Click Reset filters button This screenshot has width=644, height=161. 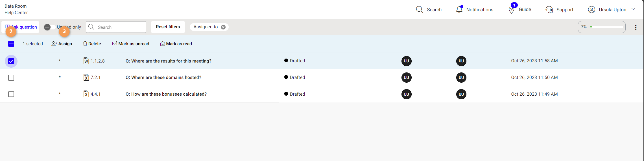pos(168,27)
